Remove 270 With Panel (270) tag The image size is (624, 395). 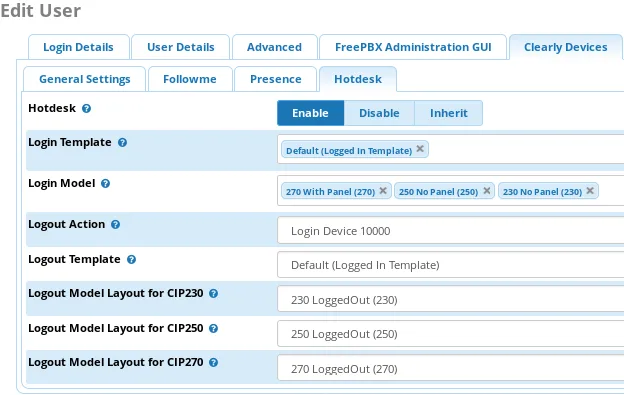click(x=383, y=191)
